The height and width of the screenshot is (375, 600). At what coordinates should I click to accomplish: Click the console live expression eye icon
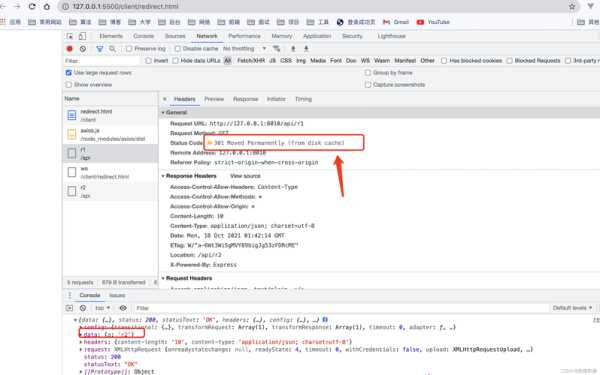coord(123,308)
